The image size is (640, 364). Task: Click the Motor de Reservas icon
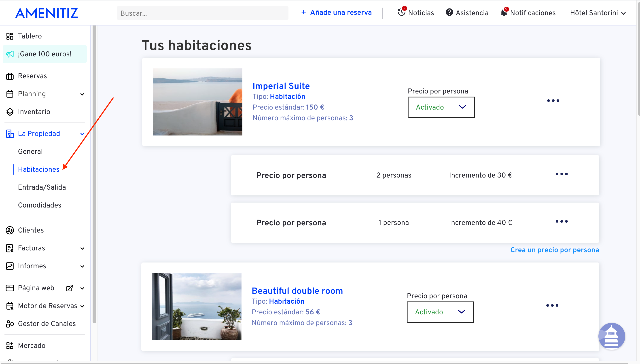tap(10, 306)
